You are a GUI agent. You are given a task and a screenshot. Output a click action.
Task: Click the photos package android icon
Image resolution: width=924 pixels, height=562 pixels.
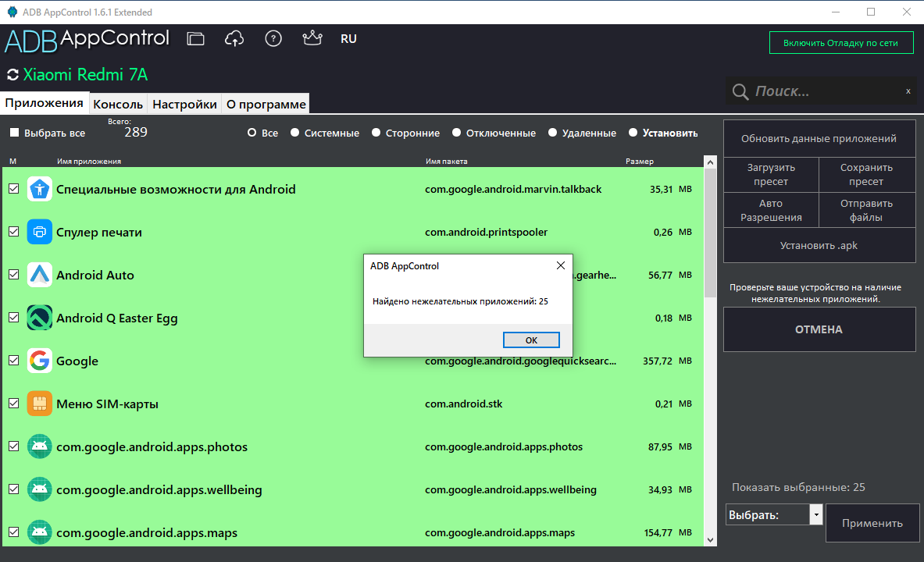40,447
